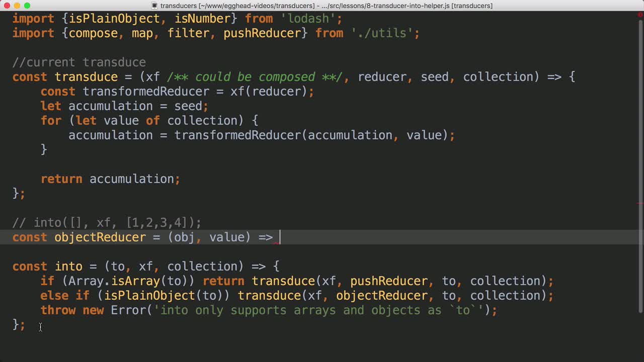Click the 'throw' keyword

[58, 310]
